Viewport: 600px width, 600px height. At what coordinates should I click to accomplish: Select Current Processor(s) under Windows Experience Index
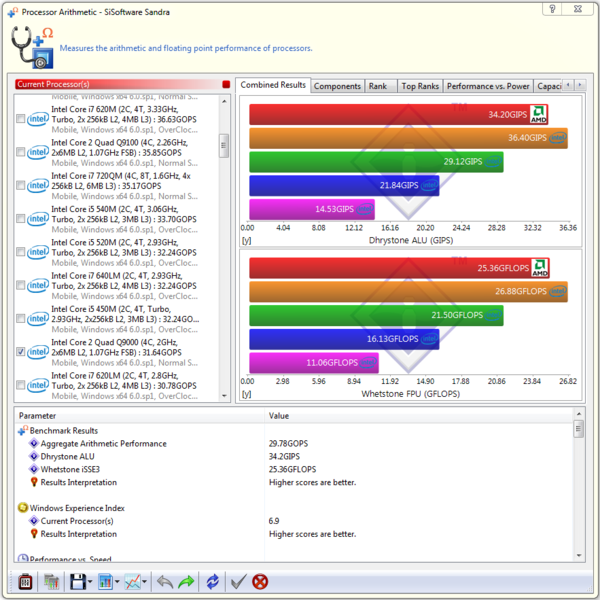294,521
